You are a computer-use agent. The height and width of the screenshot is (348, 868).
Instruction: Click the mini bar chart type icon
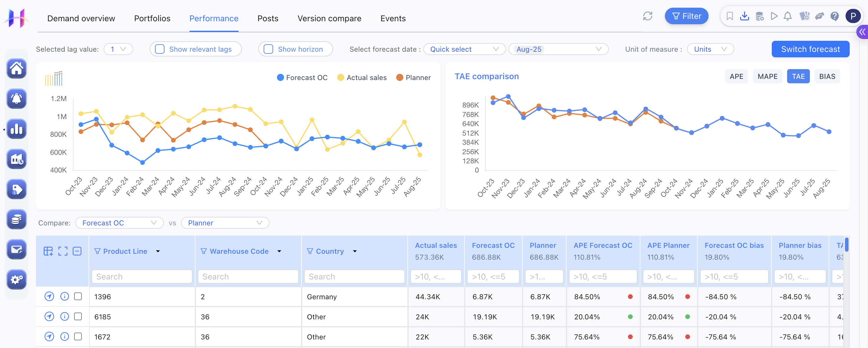[x=54, y=78]
